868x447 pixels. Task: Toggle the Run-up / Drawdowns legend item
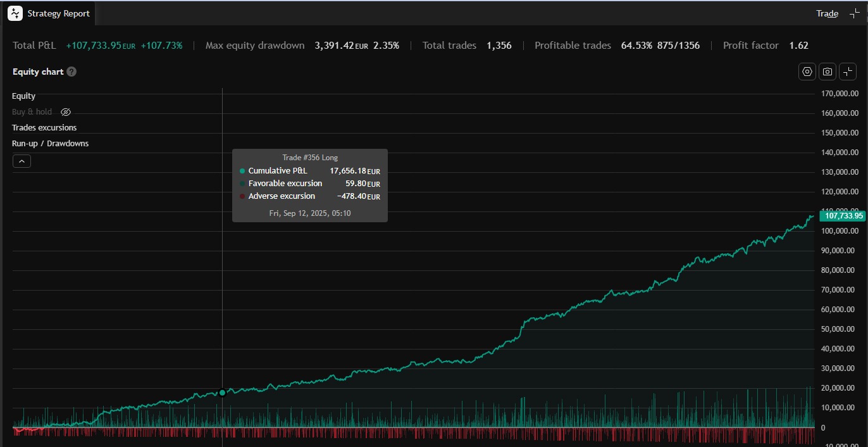click(51, 144)
